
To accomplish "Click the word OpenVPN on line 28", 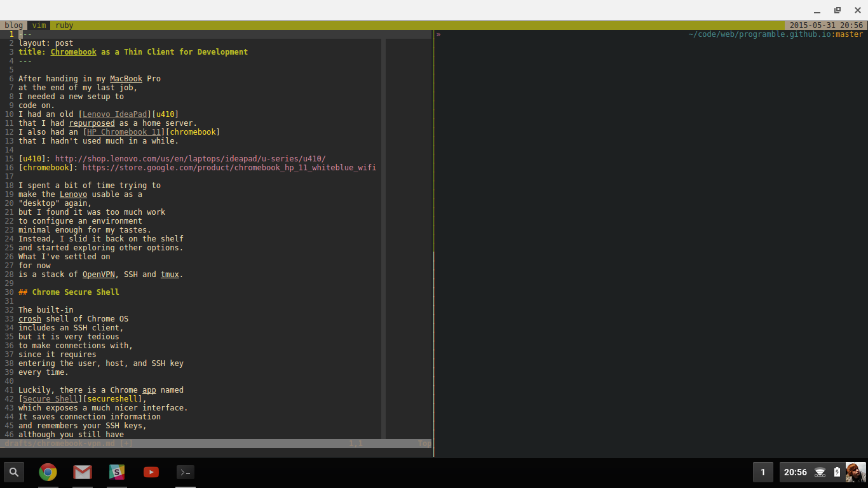I will pyautogui.click(x=98, y=274).
